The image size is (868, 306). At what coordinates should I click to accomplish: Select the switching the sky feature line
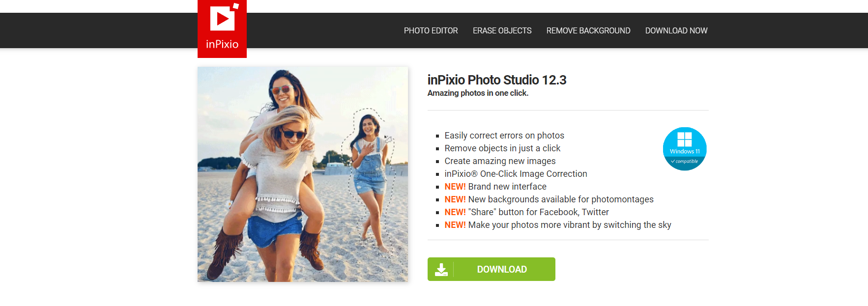[558, 225]
